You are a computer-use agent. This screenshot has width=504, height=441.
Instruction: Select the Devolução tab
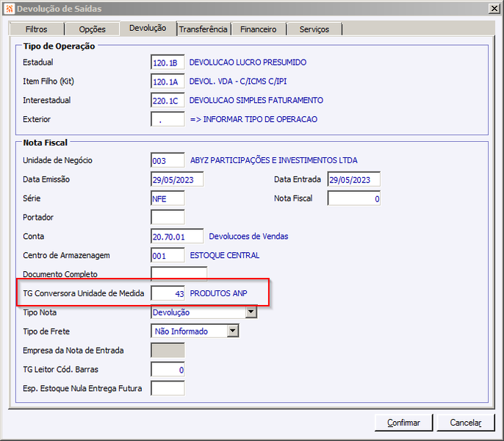tap(148, 29)
